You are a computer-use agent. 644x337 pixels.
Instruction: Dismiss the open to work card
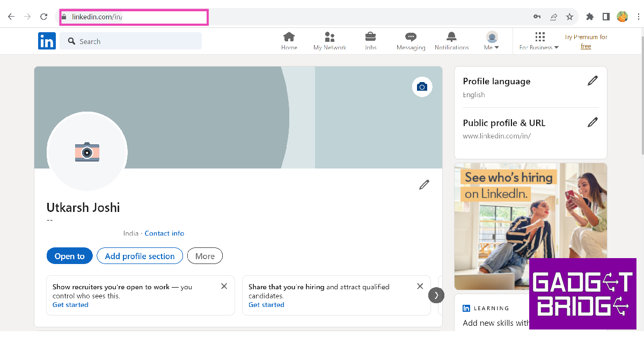tap(224, 287)
